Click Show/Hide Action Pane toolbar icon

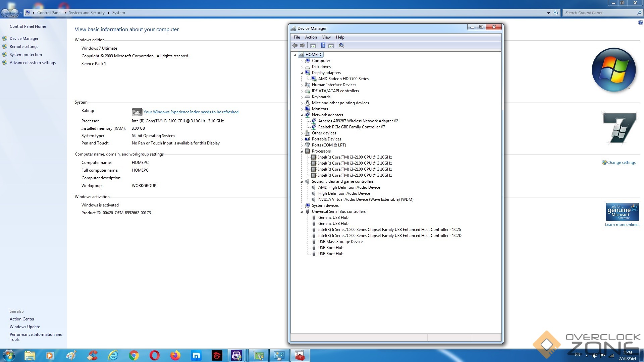331,46
